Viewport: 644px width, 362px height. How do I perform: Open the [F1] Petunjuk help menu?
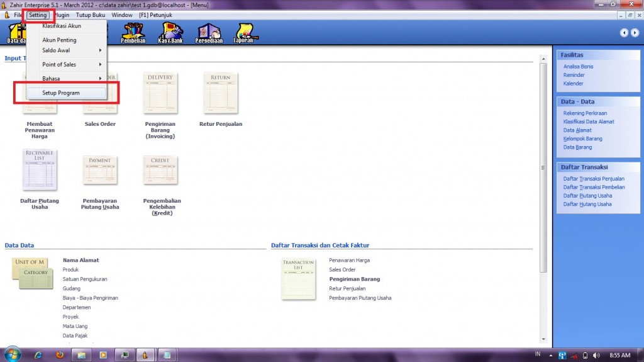(155, 15)
